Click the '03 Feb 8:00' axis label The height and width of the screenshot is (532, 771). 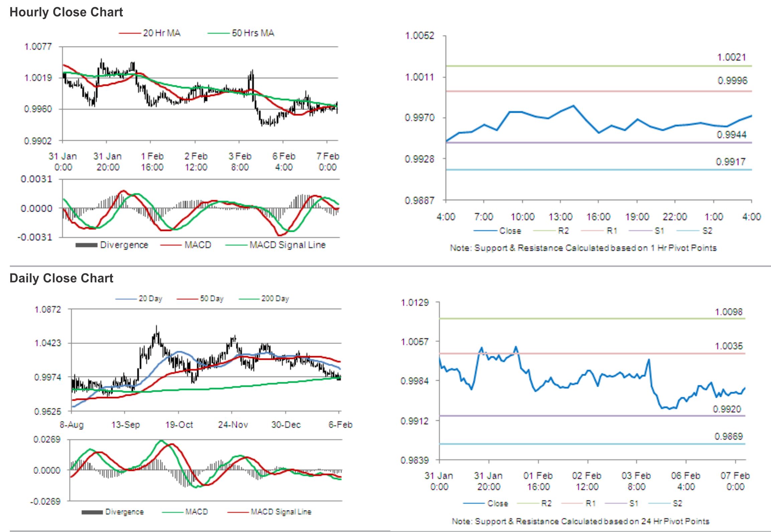click(636, 481)
